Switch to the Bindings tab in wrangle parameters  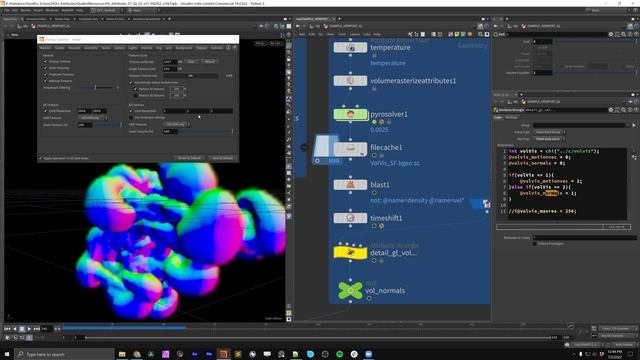point(511,118)
